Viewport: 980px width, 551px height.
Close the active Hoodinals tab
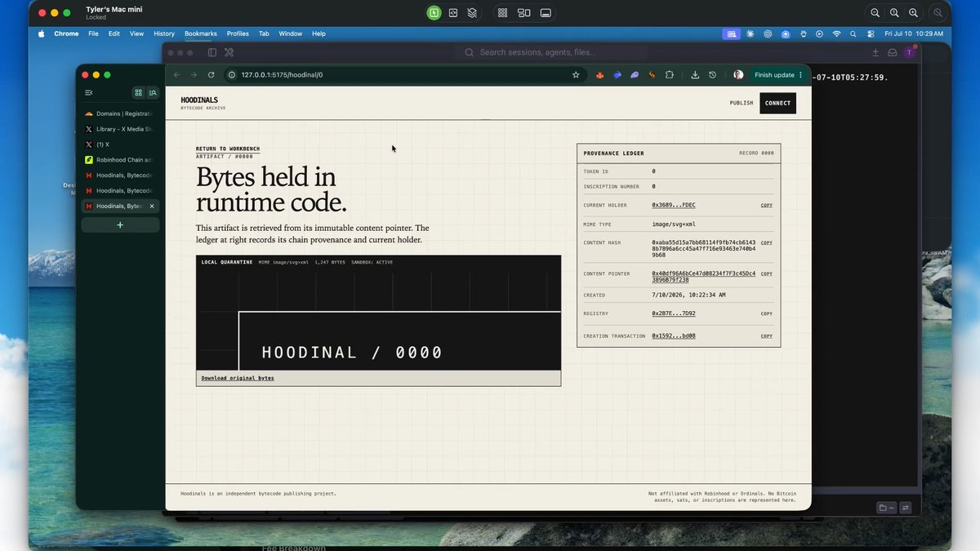coord(152,206)
